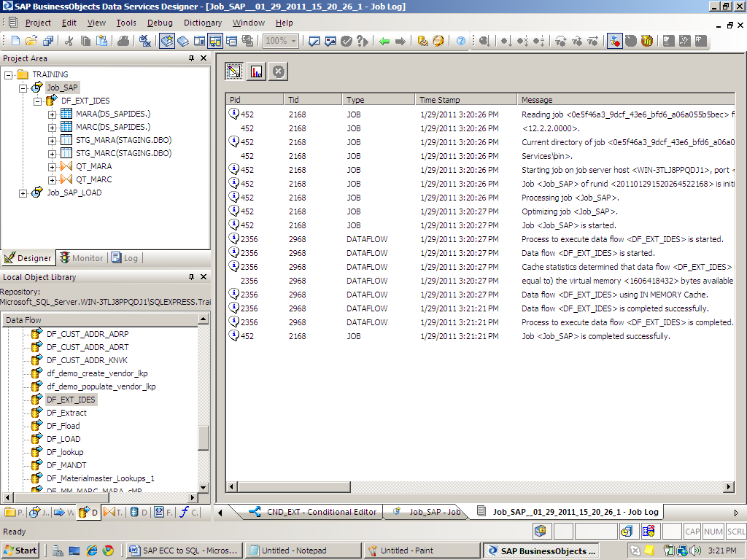Click the Windows Start button
This screenshot has height=560, width=747.
[x=20, y=551]
